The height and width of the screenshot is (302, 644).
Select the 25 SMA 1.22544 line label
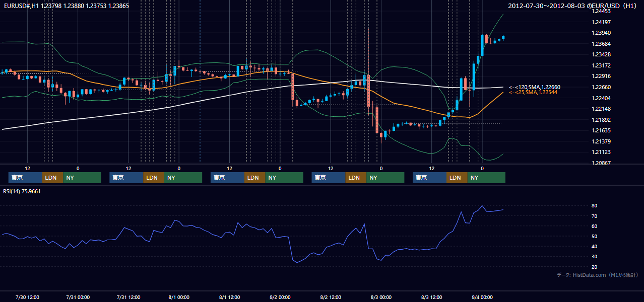533,92
